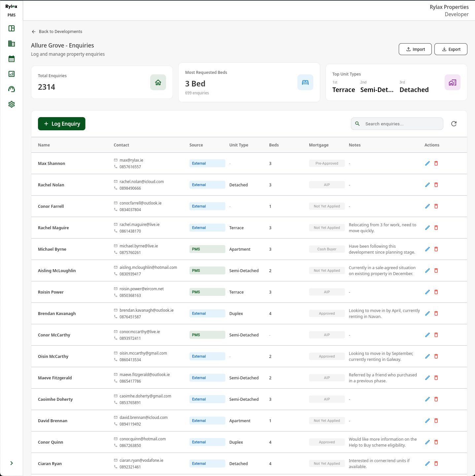The width and height of the screenshot is (475, 476).
Task: Delete Brendan Kavanagh's enquiry
Action: coord(436,313)
